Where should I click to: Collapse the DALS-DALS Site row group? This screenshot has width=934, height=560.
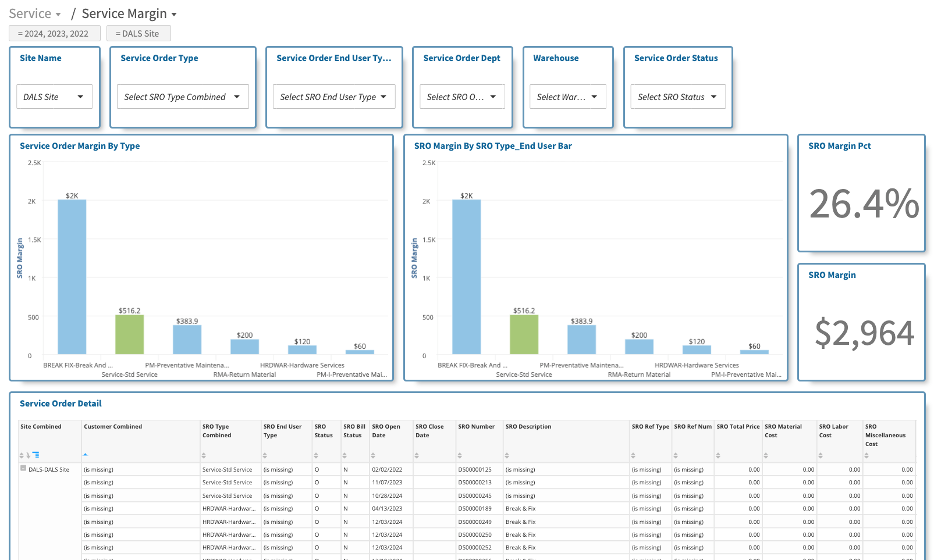23,468
